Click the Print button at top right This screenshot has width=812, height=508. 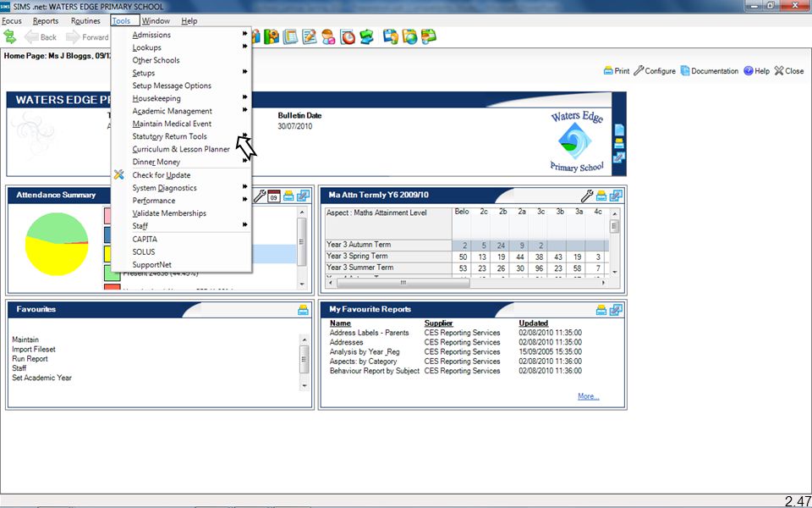click(x=617, y=71)
